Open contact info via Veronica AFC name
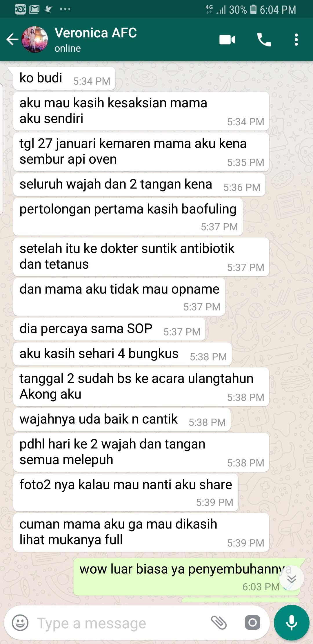The image size is (313, 644). [96, 33]
